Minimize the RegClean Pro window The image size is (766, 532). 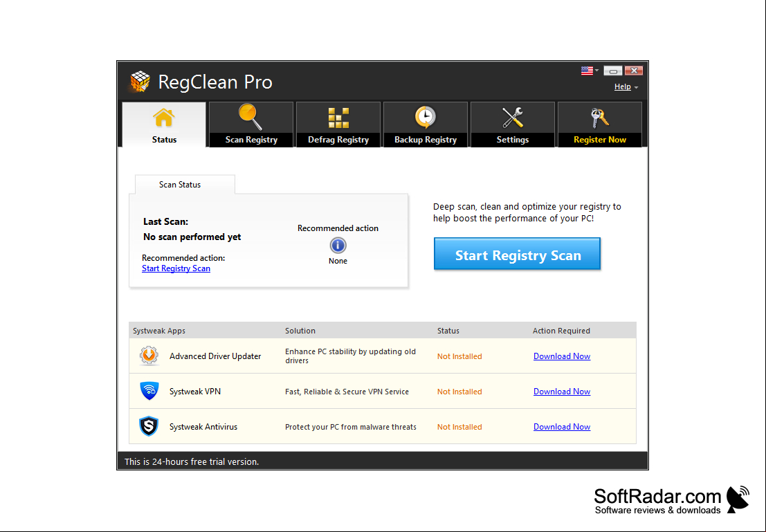(612, 71)
